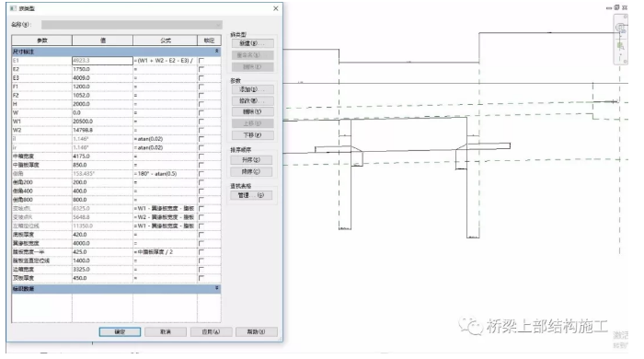The width and height of the screenshot is (644, 359).
Task: Restore down the drawing view window
Action: (616, 7)
